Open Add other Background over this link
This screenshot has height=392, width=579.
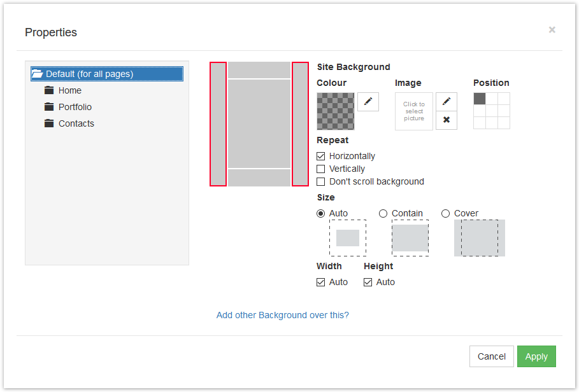tap(282, 315)
